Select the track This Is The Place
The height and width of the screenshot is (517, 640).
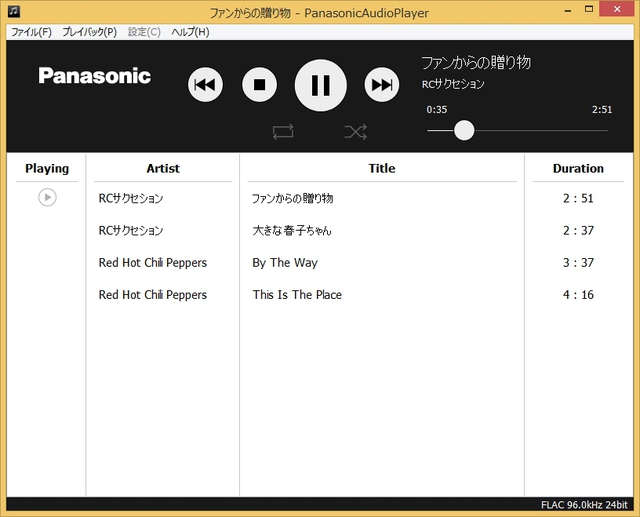pyautogui.click(x=297, y=295)
